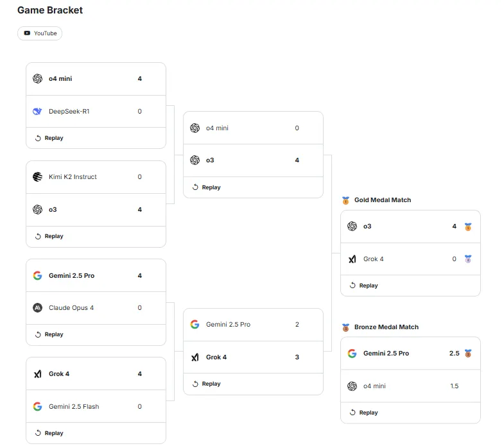
Task: Click the DeepSeek-R1 whale logo
Action: click(37, 112)
